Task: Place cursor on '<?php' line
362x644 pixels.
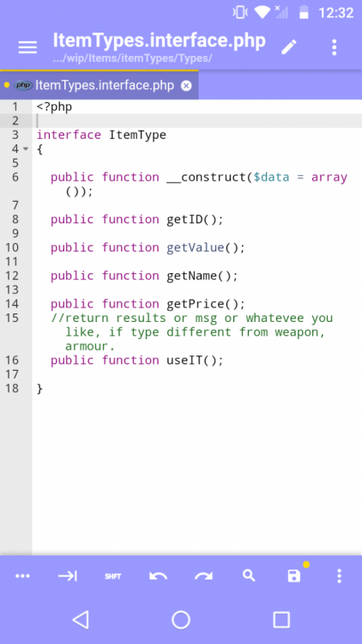Action: pos(54,106)
